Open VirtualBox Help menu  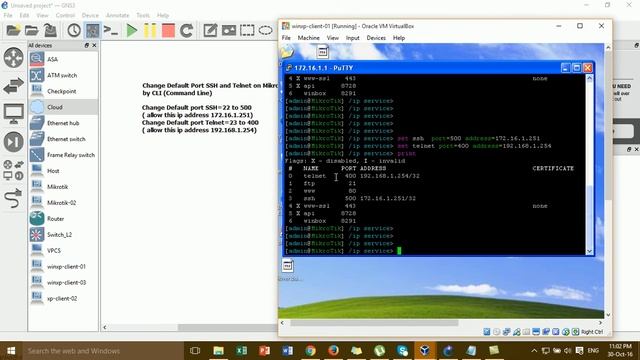click(399, 38)
